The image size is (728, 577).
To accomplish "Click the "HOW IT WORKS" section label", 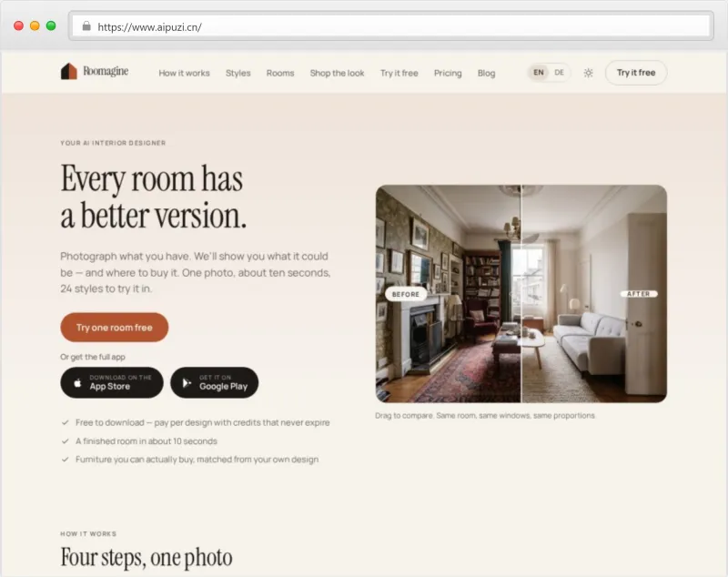I will point(88,534).
